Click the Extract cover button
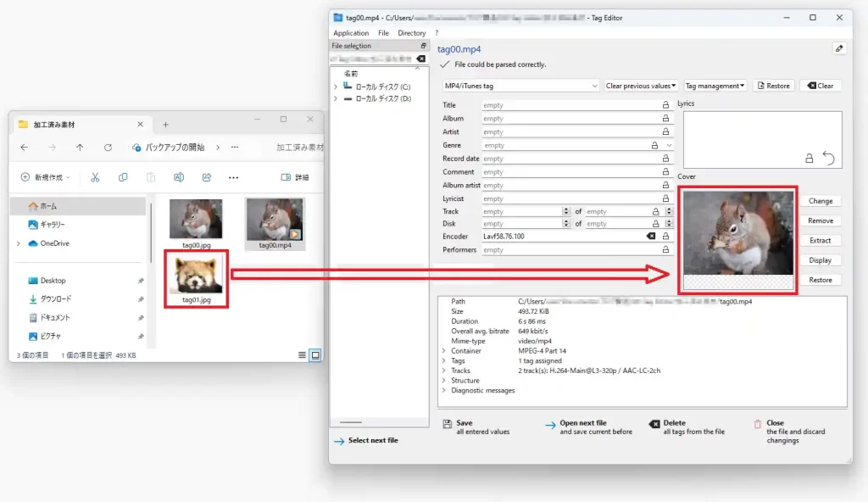Image resolution: width=868 pixels, height=502 pixels. tap(820, 241)
